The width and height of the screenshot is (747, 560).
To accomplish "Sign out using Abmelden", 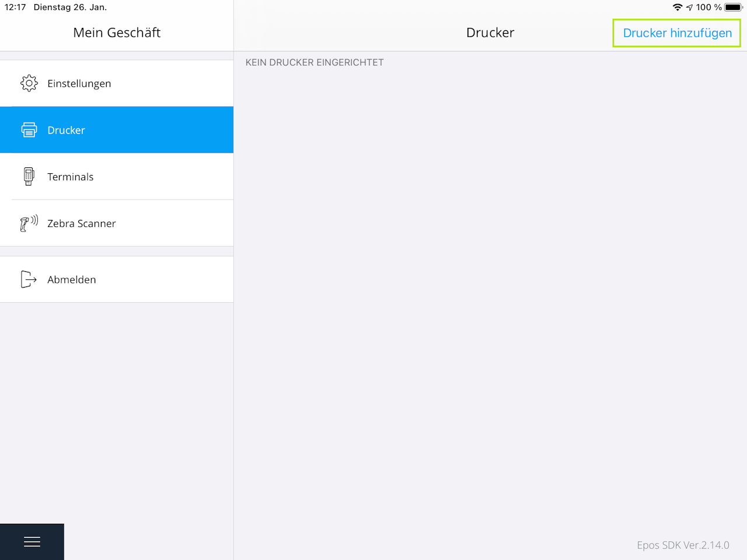I will tap(117, 279).
